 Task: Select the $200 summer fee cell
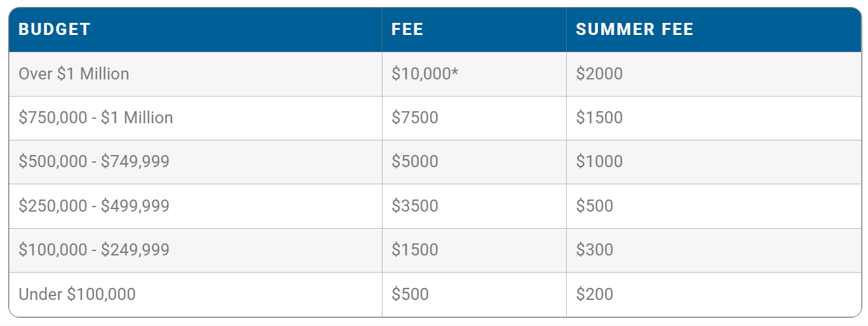tap(594, 294)
